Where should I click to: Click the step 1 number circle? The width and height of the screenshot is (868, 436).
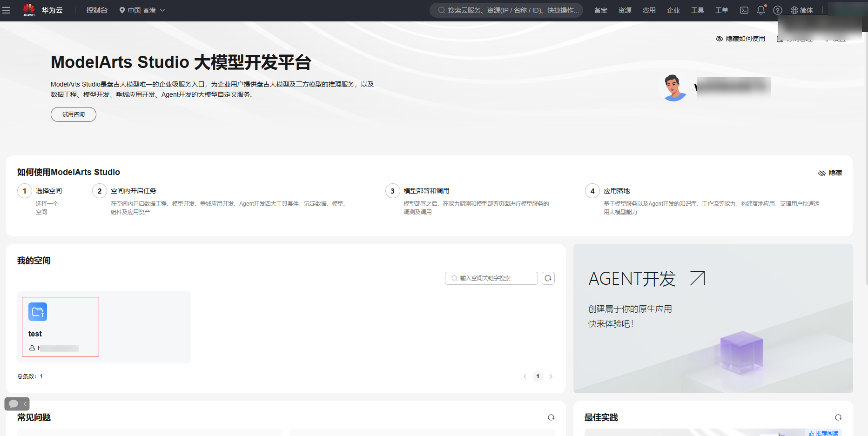click(25, 191)
